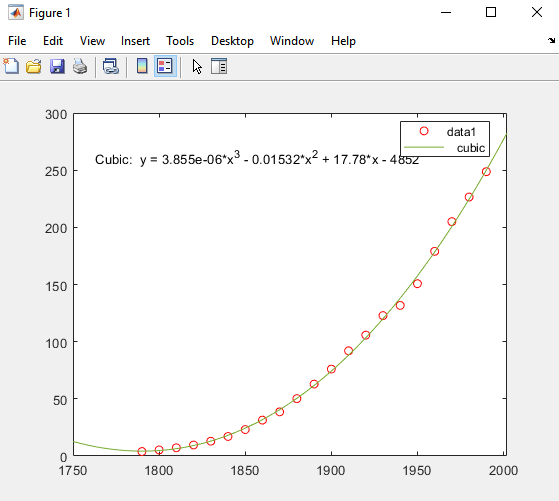Open the Edit menu

tap(53, 41)
